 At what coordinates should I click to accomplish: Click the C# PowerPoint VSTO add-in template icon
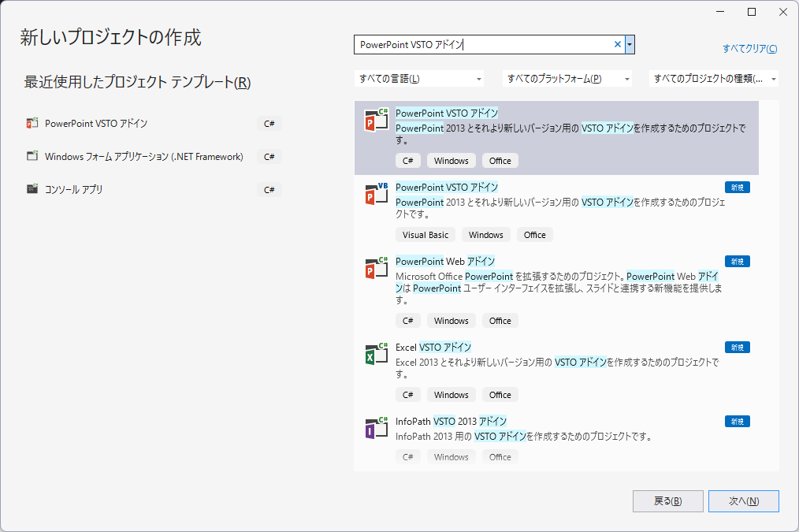tap(376, 121)
